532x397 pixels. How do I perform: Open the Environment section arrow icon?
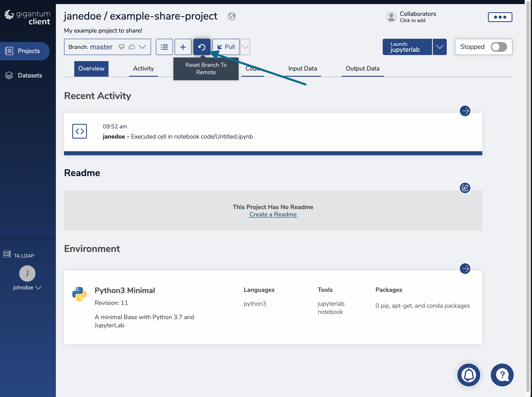(465, 268)
